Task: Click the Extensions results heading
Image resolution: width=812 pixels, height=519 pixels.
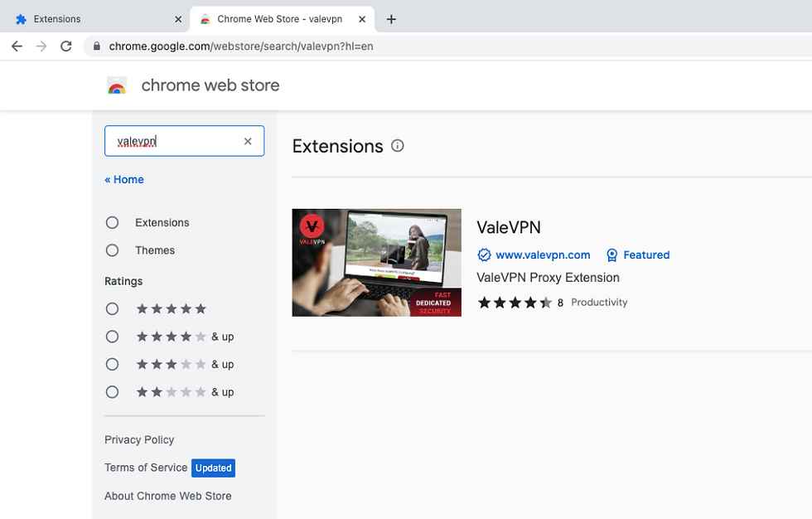Action: pyautogui.click(x=338, y=146)
